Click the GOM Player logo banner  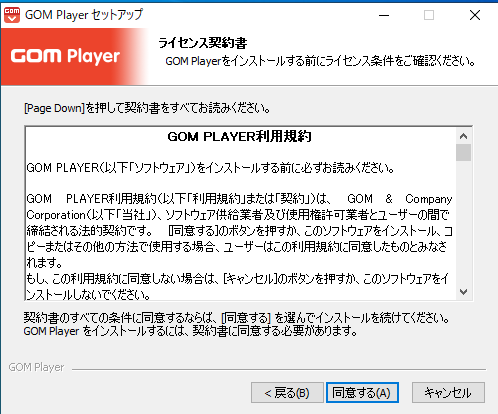pyautogui.click(x=75, y=56)
